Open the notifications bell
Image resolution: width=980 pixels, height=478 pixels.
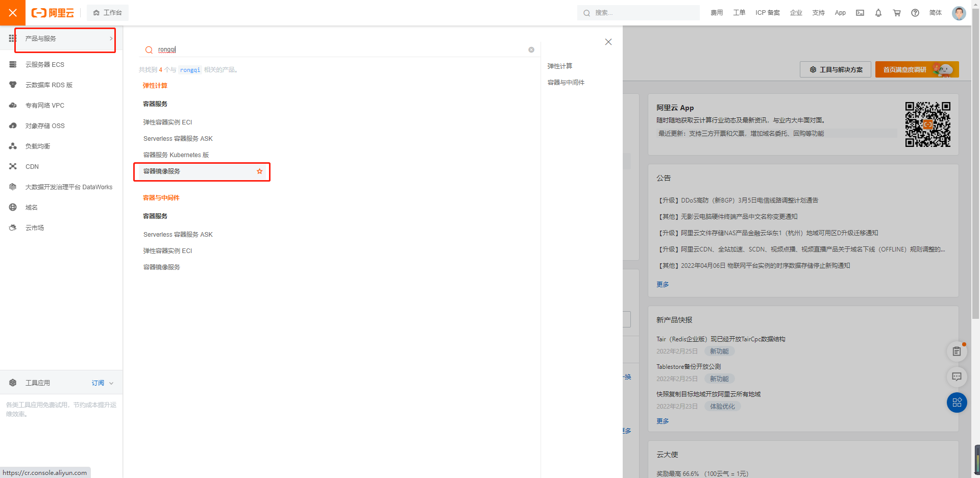(x=878, y=13)
